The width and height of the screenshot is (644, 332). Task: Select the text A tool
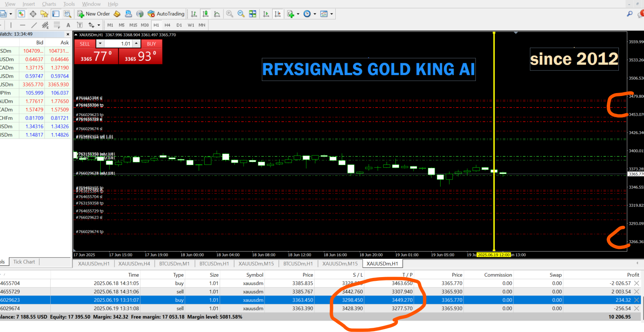(x=68, y=25)
